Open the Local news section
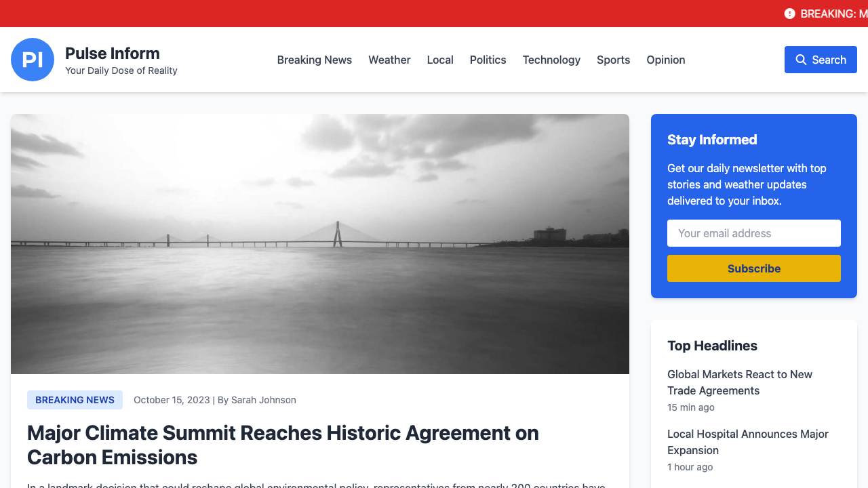The image size is (868, 488). pos(440,60)
